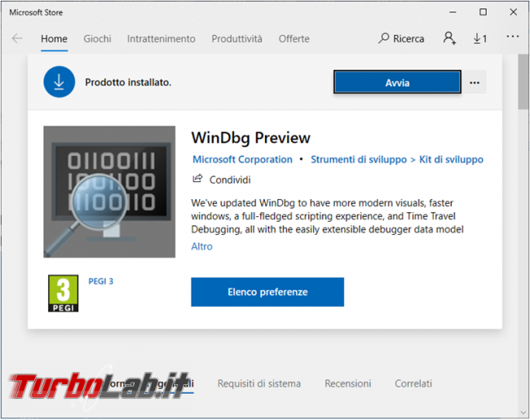Viewport: 530px width, 420px height.
Task: Open Microsoft Corporation publisher link
Action: coord(242,159)
